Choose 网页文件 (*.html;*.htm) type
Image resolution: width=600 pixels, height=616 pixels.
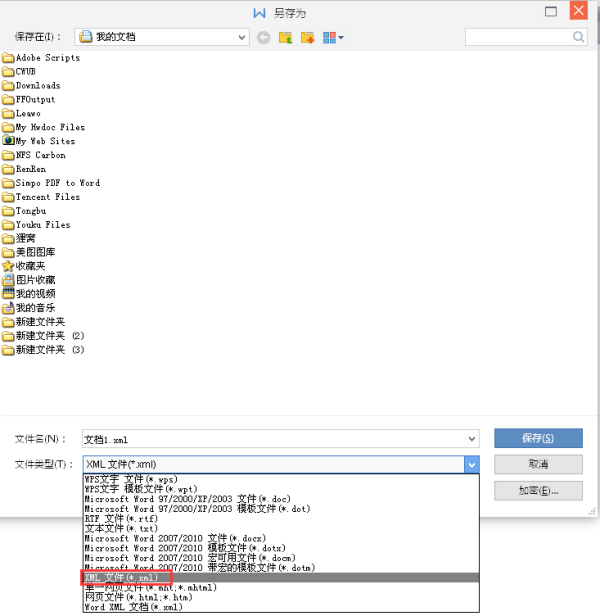(281, 598)
